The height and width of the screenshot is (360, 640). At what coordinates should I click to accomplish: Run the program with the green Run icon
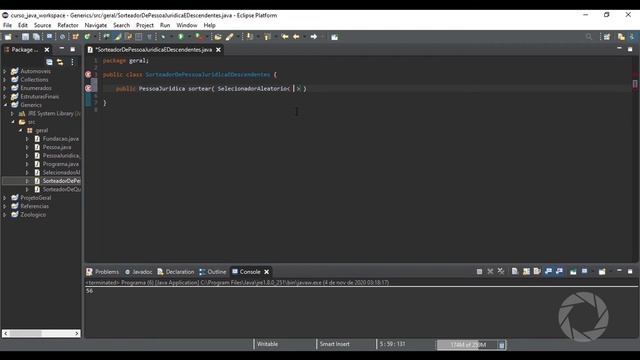tap(180, 37)
